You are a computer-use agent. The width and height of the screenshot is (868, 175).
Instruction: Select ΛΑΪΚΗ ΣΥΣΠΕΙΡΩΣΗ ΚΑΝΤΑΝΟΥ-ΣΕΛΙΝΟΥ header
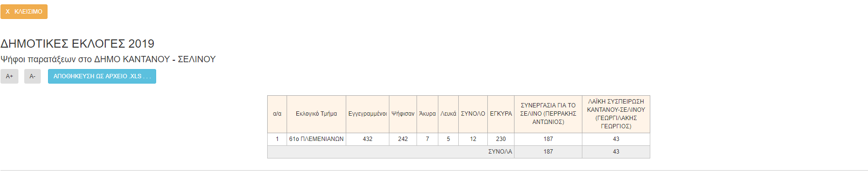point(616,114)
